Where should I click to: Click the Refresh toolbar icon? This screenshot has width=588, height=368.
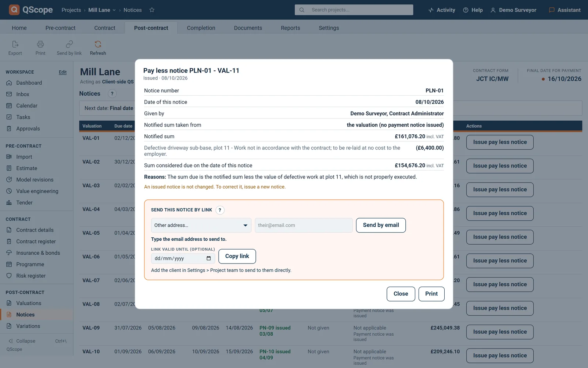[x=98, y=48]
